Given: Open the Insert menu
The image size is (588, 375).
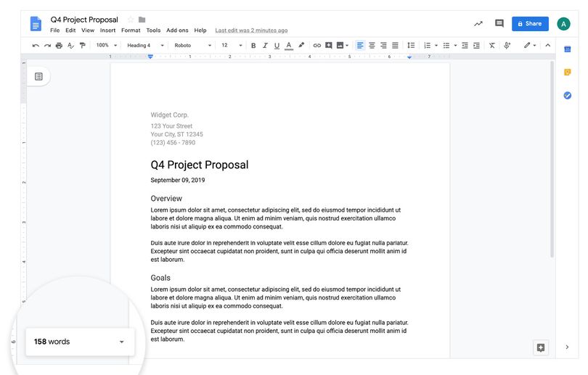Looking at the screenshot, I should click(x=107, y=30).
